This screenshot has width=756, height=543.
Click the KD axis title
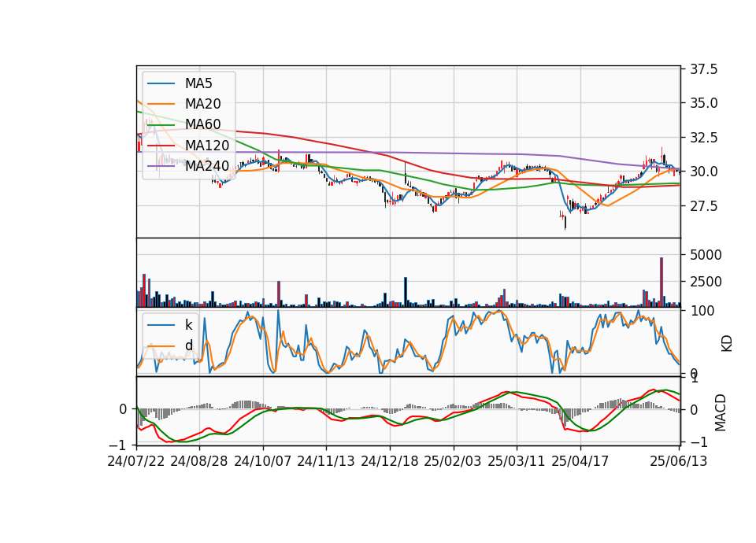click(x=726, y=343)
